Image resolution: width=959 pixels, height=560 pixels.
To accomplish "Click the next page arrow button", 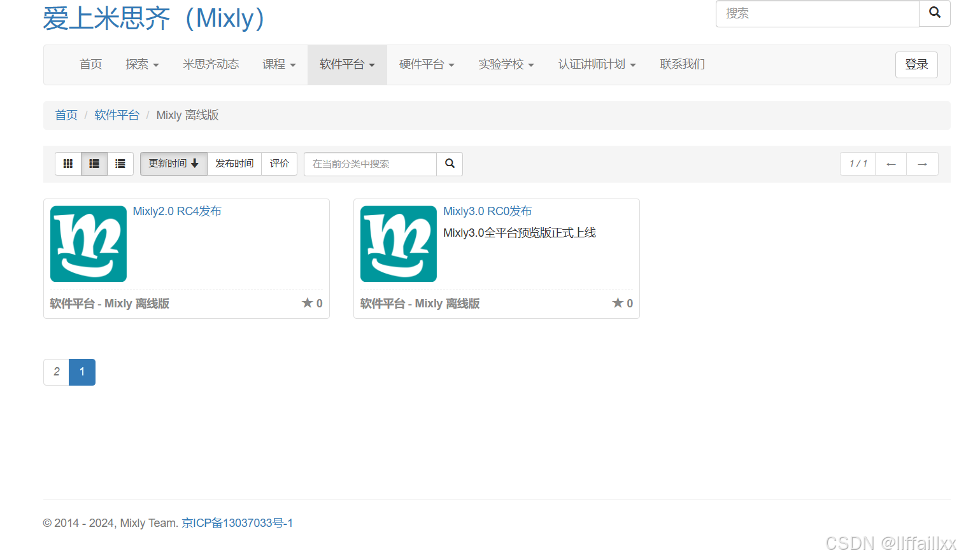I will point(922,164).
